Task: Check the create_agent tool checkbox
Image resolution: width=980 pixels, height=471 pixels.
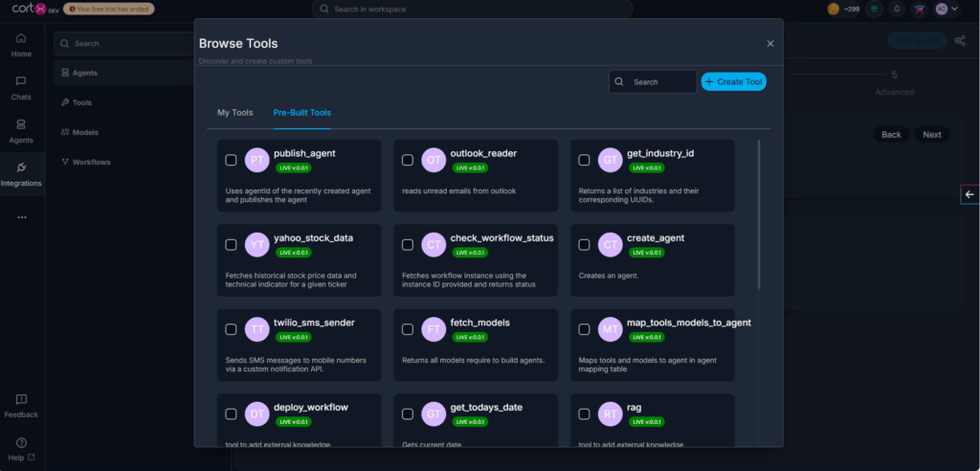Action: [x=584, y=244]
